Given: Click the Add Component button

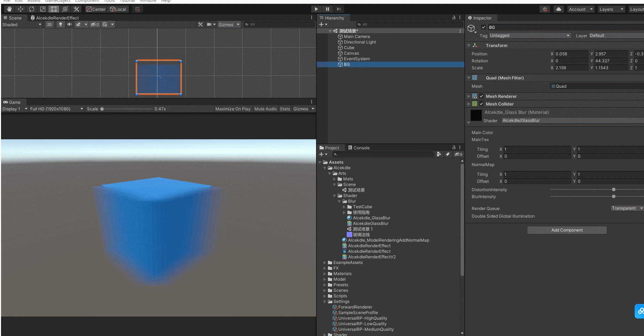Looking at the screenshot, I should [x=567, y=230].
